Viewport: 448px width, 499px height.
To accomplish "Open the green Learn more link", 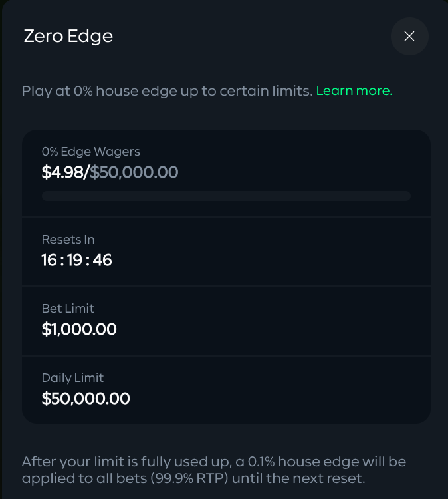I will (354, 91).
